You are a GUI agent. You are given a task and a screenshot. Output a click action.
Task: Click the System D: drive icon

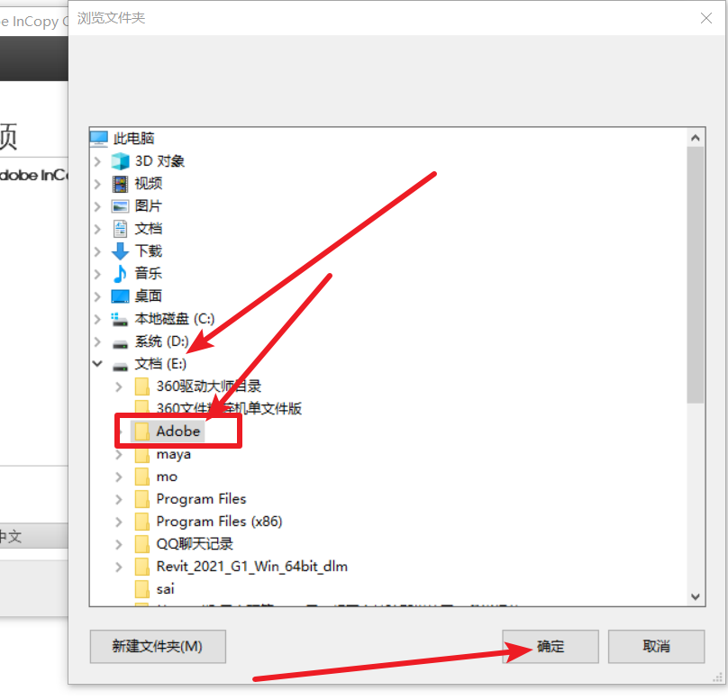tap(120, 344)
